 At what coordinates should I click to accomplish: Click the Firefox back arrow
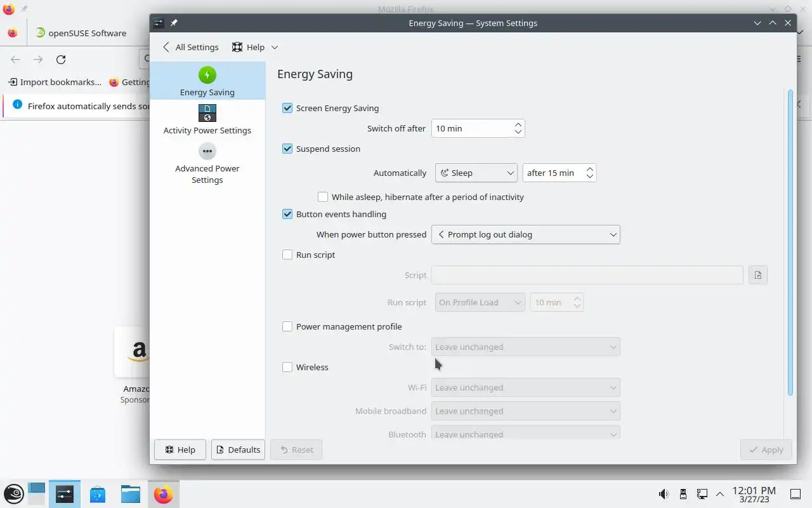point(15,60)
